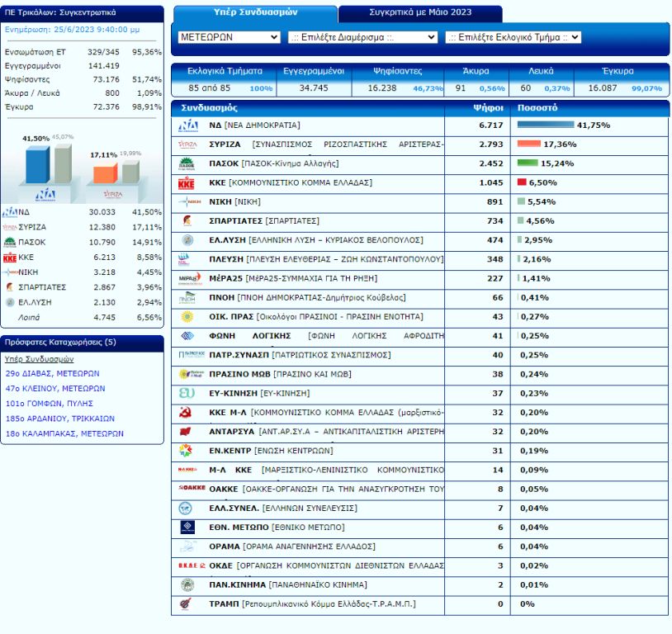
Task: Click the ΟΙΚ. ΠΡΑΣ sunflower logo
Action: tap(187, 317)
